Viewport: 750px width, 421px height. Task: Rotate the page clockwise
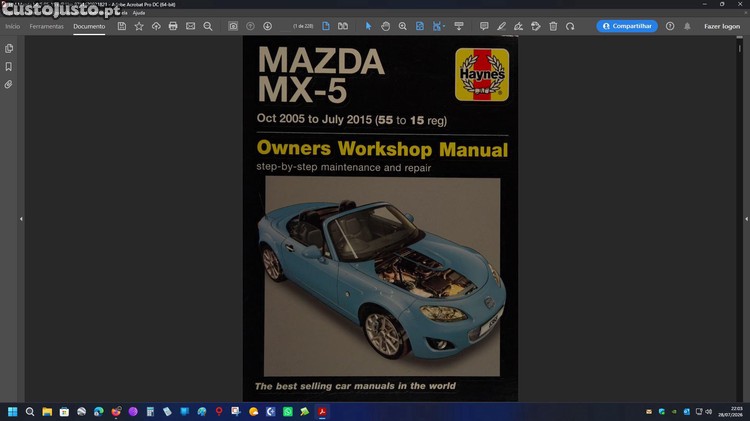tap(570, 26)
